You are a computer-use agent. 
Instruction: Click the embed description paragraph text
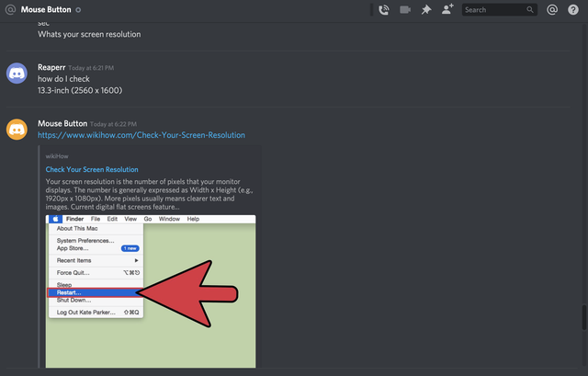tap(149, 194)
